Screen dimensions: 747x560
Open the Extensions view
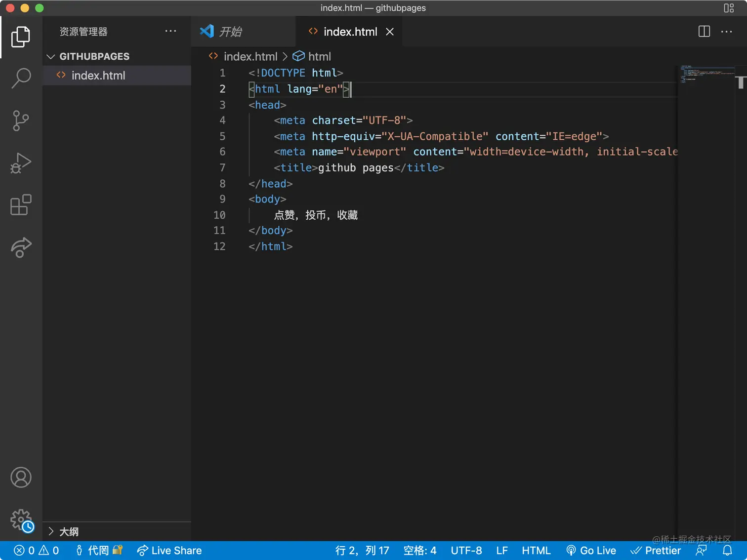click(x=21, y=205)
